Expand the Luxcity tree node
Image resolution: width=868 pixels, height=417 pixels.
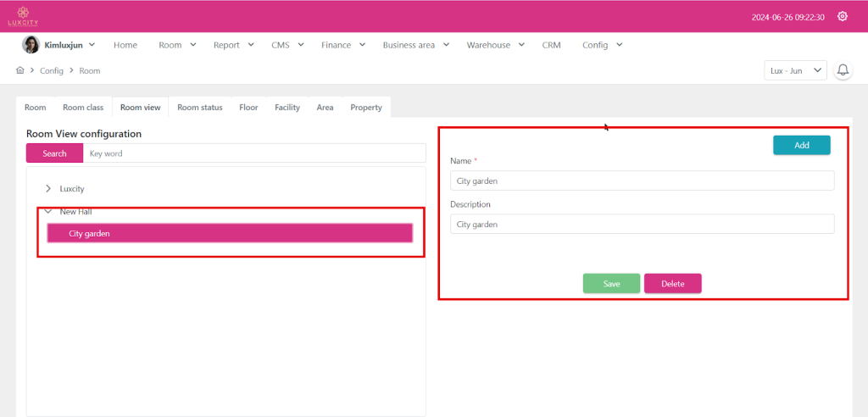(x=48, y=188)
